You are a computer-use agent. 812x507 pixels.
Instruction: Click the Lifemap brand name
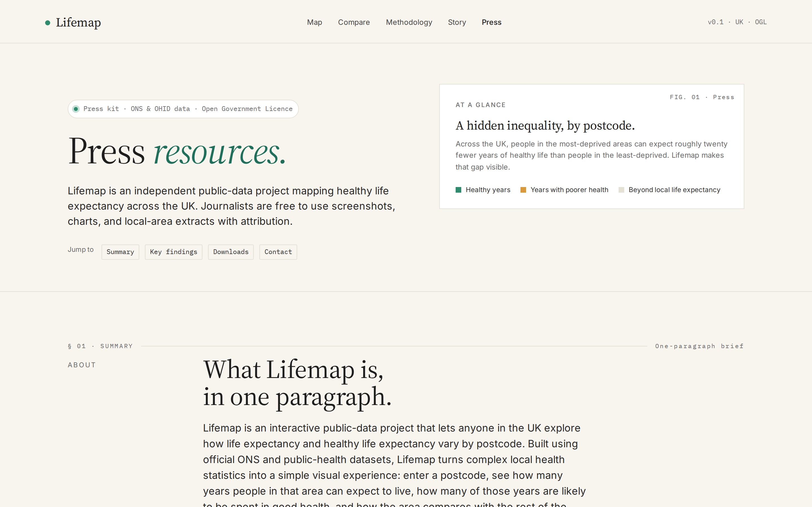[78, 23]
